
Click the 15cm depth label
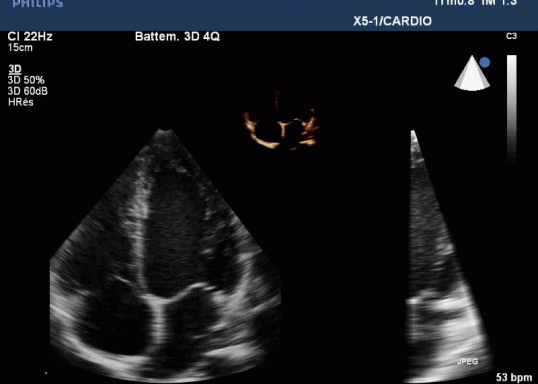click(x=20, y=48)
